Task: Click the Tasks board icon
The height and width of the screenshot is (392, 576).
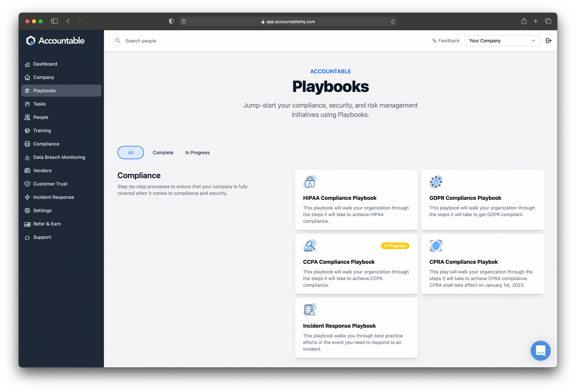Action: point(27,104)
